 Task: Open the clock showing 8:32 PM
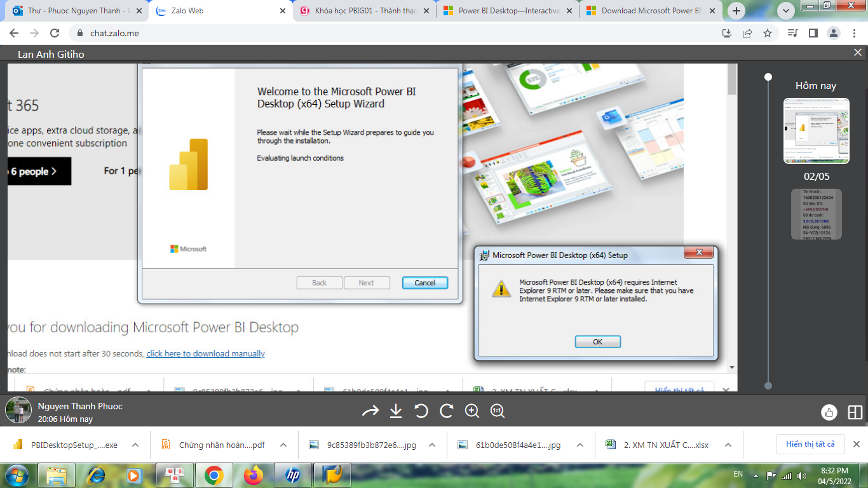(833, 475)
